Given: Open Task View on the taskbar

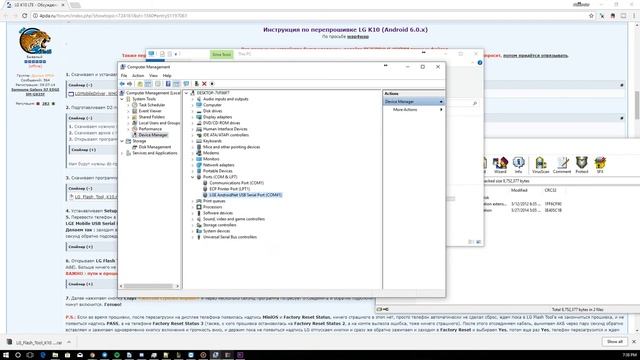Looking at the screenshot, I should point(30,355).
